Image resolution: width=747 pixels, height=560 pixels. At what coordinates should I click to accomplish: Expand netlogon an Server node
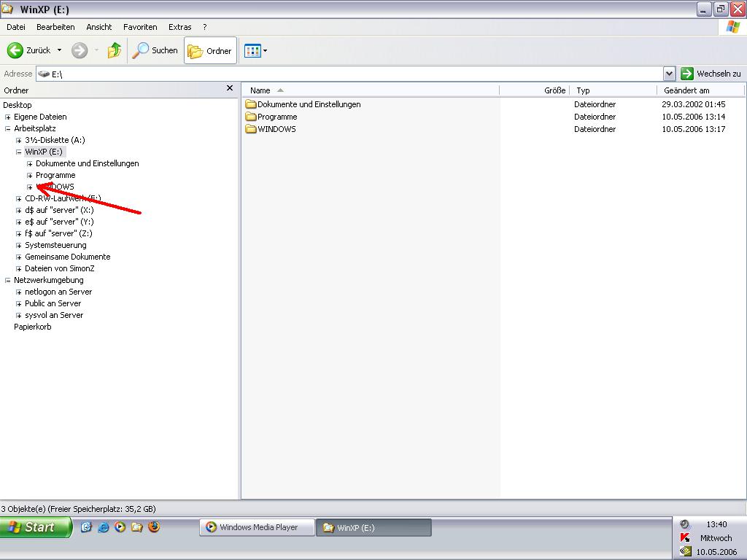tap(18, 292)
